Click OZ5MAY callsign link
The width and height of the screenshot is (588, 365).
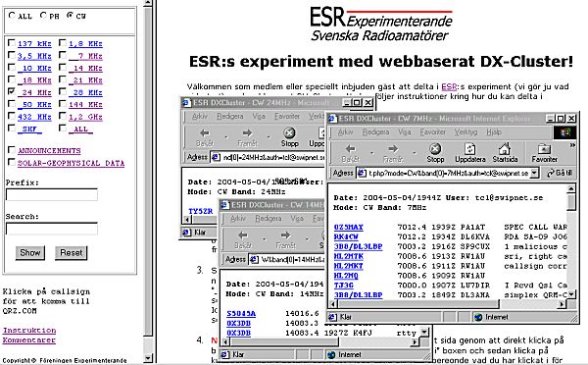[348, 228]
